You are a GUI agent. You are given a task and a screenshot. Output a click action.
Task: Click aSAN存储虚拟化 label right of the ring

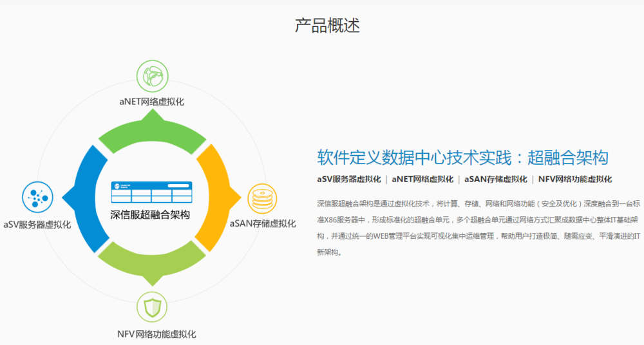pos(263,224)
